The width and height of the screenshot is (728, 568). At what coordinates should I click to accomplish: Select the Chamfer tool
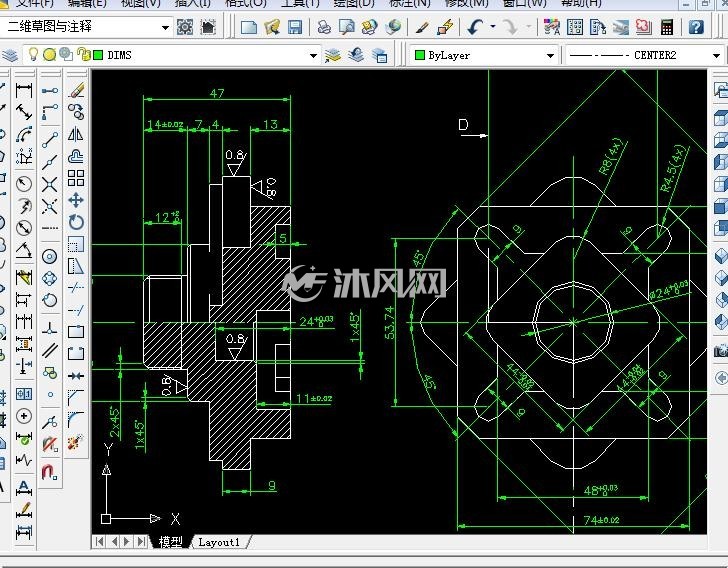pos(76,398)
